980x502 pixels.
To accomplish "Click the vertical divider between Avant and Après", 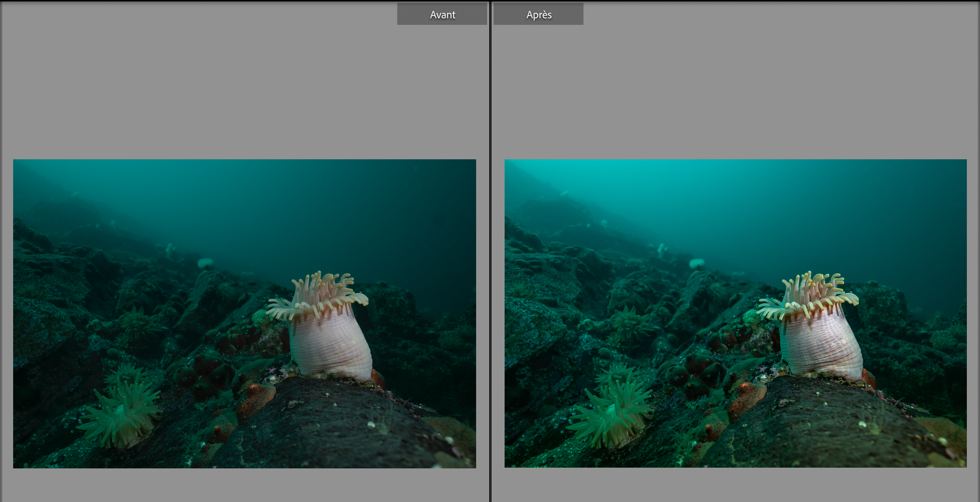I will click(x=490, y=251).
